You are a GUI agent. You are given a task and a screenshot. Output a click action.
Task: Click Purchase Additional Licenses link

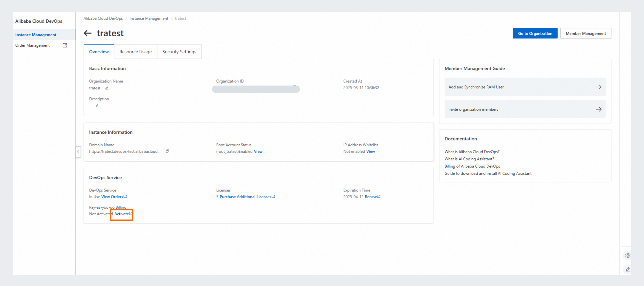pos(245,197)
